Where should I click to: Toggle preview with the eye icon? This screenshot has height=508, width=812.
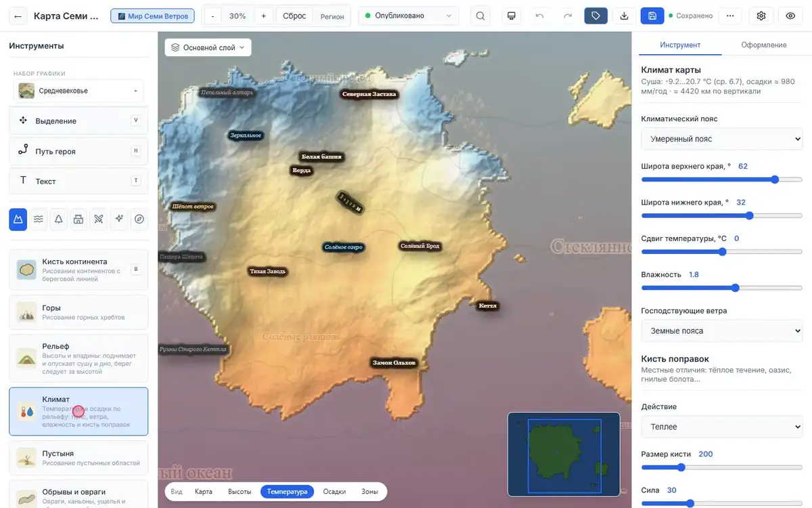click(790, 16)
